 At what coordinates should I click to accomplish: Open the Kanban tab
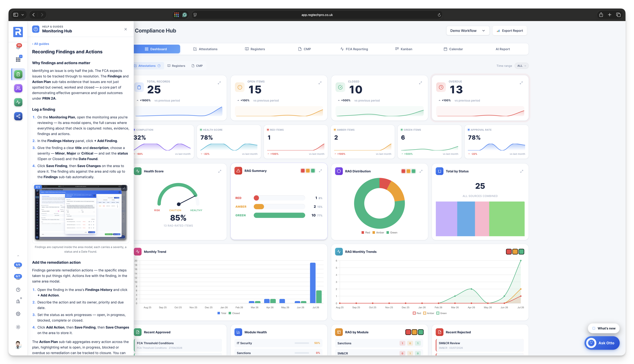pos(404,49)
